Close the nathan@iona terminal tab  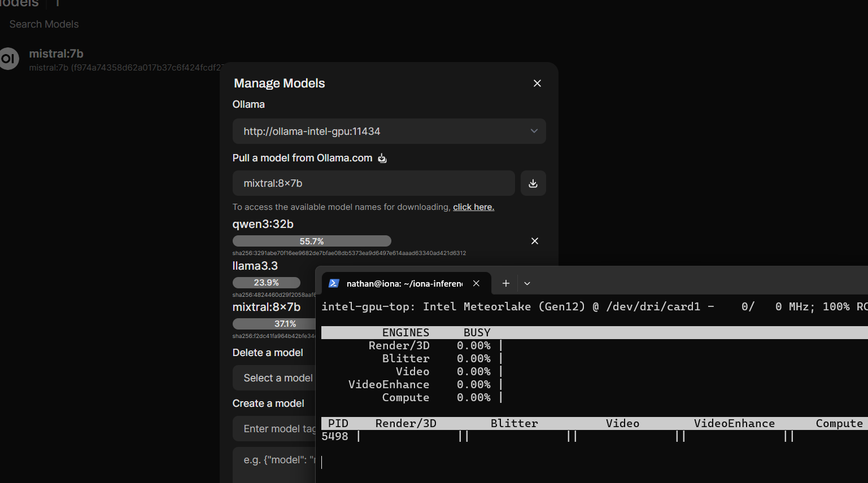(x=476, y=283)
